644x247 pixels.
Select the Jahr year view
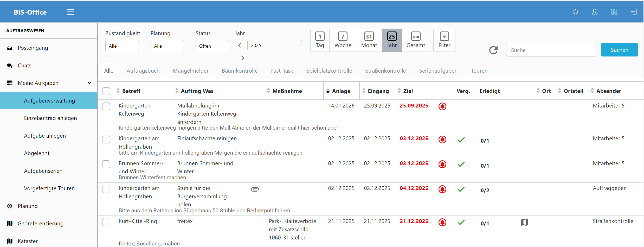click(x=392, y=40)
